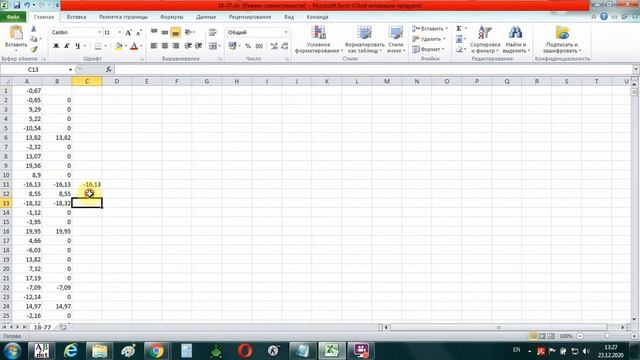Switch to the Вставка tab
The image size is (640, 360).
76,17
